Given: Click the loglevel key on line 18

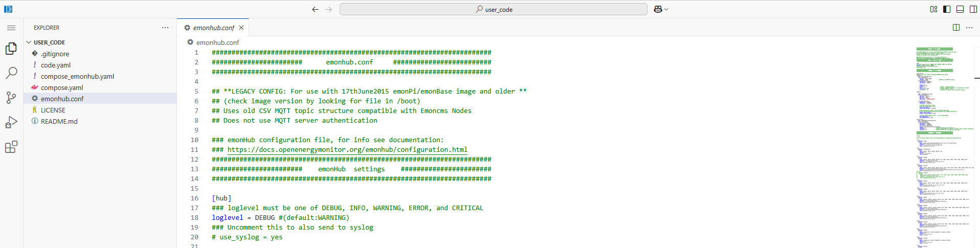Looking at the screenshot, I should pyautogui.click(x=228, y=218).
